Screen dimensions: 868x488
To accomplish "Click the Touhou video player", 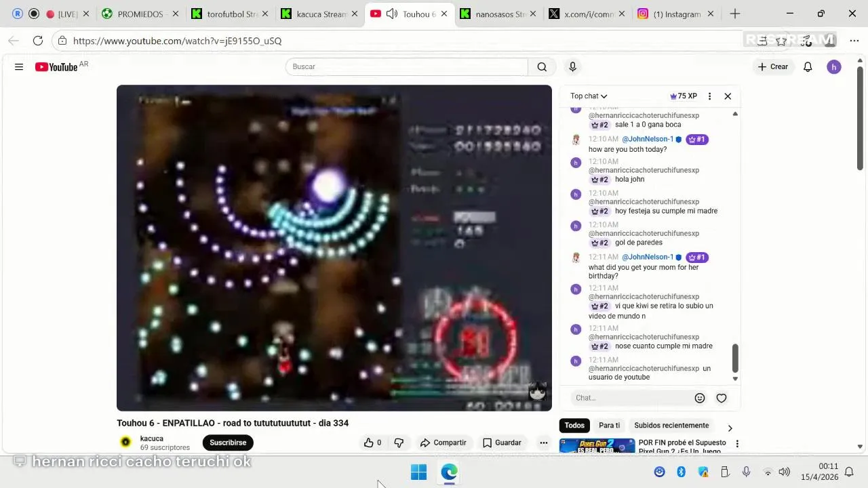I will coord(334,248).
